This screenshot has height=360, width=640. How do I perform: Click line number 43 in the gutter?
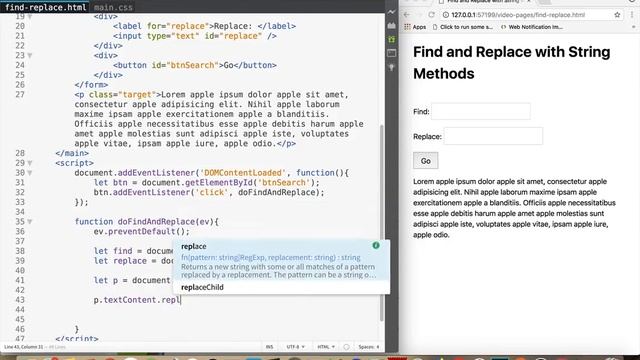click(20, 300)
